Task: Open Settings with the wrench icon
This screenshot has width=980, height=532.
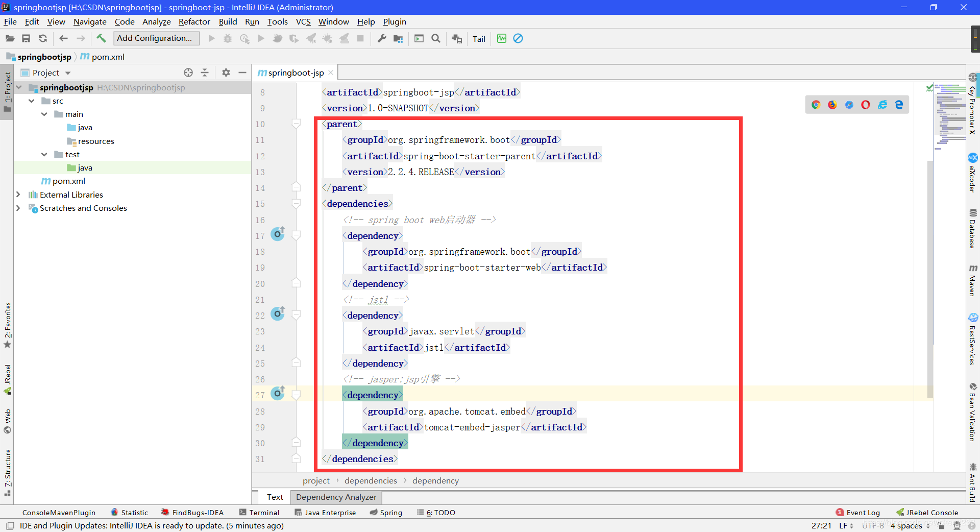Action: [381, 38]
